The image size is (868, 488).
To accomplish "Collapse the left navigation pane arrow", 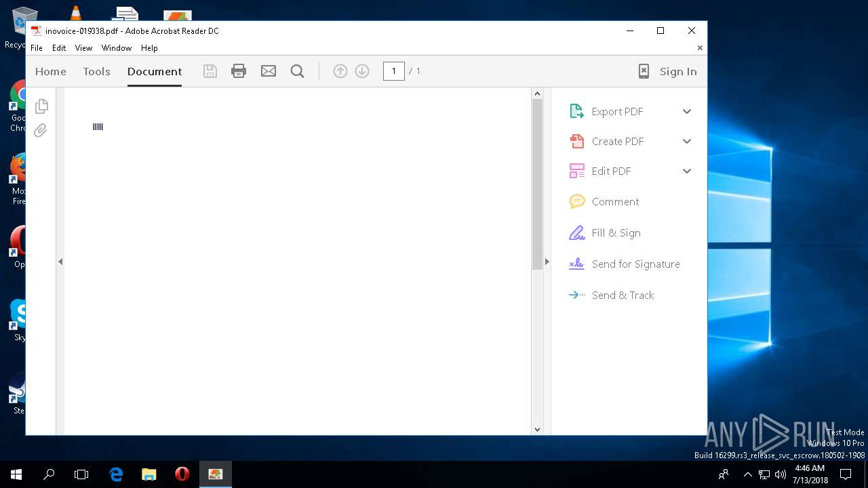I will pyautogui.click(x=60, y=261).
